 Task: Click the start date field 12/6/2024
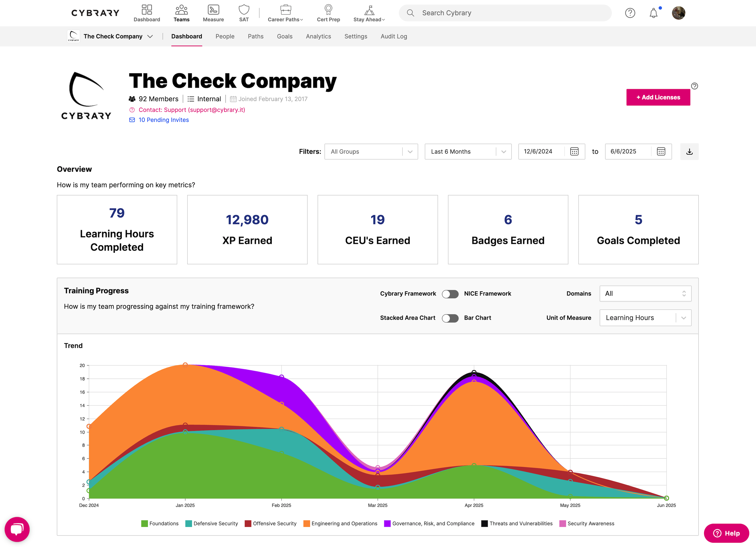[x=541, y=152]
